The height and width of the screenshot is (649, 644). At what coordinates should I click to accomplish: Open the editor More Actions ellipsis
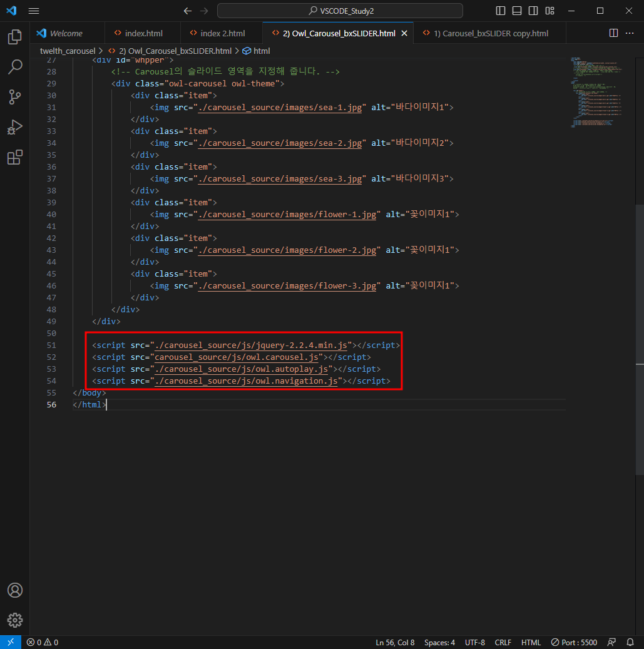tap(630, 33)
